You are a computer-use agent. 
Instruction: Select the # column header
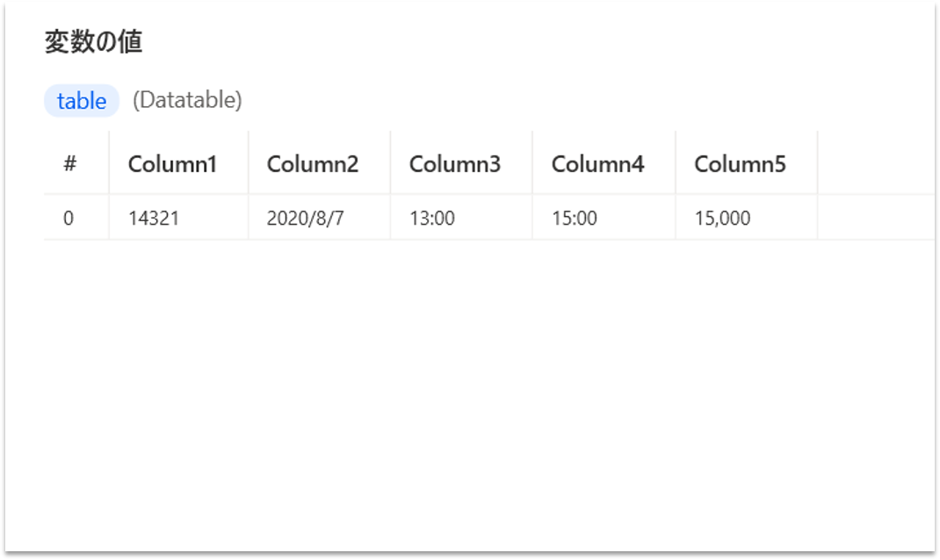click(69, 164)
